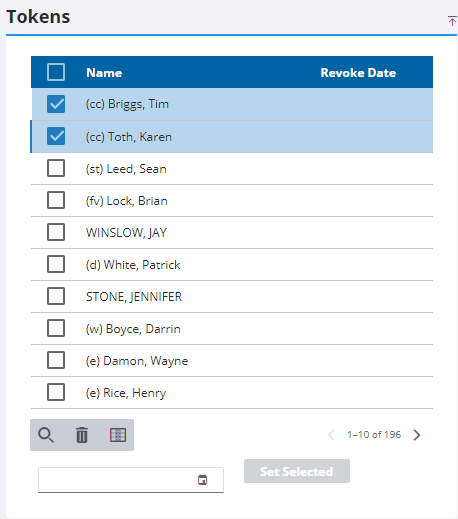
Task: Check the (st) Leed, Sean checkbox
Action: pyautogui.click(x=56, y=168)
